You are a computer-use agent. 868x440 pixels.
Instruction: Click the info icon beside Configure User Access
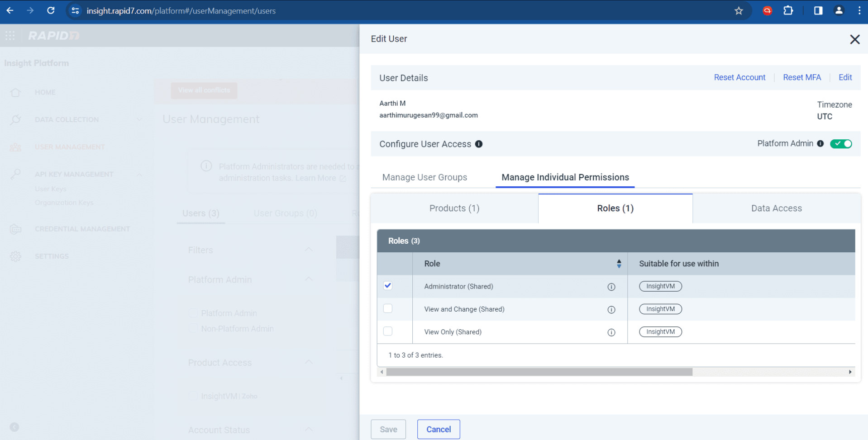pyautogui.click(x=479, y=144)
